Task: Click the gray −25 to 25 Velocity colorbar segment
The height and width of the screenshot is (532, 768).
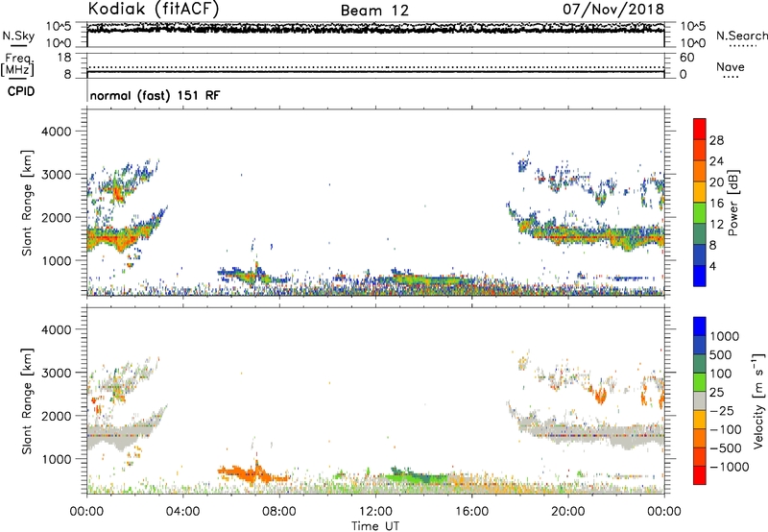Action: [700, 401]
